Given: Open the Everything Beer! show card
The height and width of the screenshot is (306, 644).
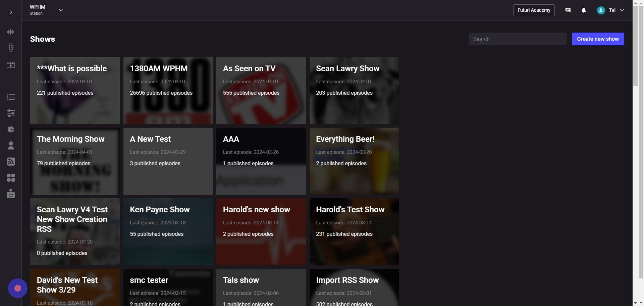Looking at the screenshot, I should [x=354, y=161].
